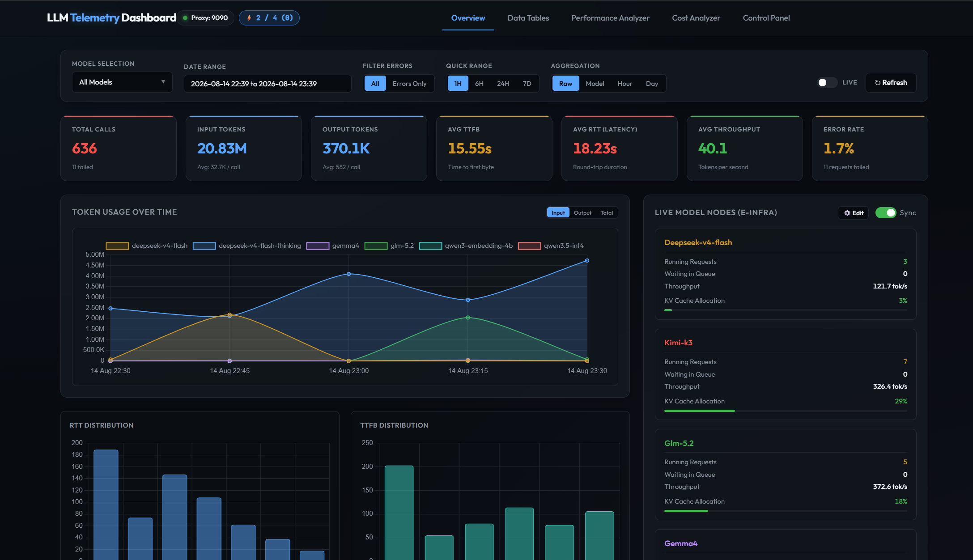Screen dimensions: 973x560
Task: Set aggregation to Raw
Action: click(x=565, y=84)
